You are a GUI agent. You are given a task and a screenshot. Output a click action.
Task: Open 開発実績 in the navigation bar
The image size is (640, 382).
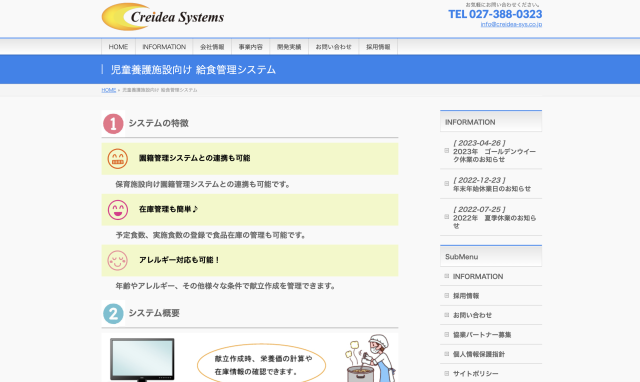pos(289,47)
